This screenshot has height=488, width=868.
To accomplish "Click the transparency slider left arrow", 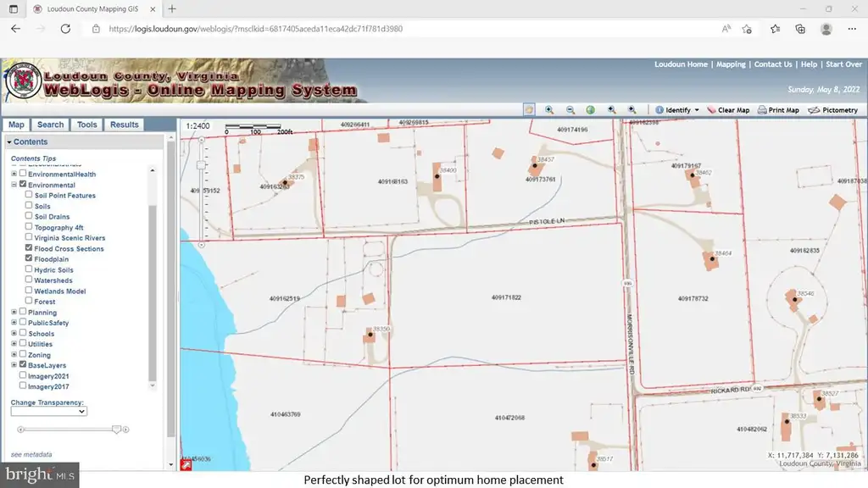I will coord(20,430).
